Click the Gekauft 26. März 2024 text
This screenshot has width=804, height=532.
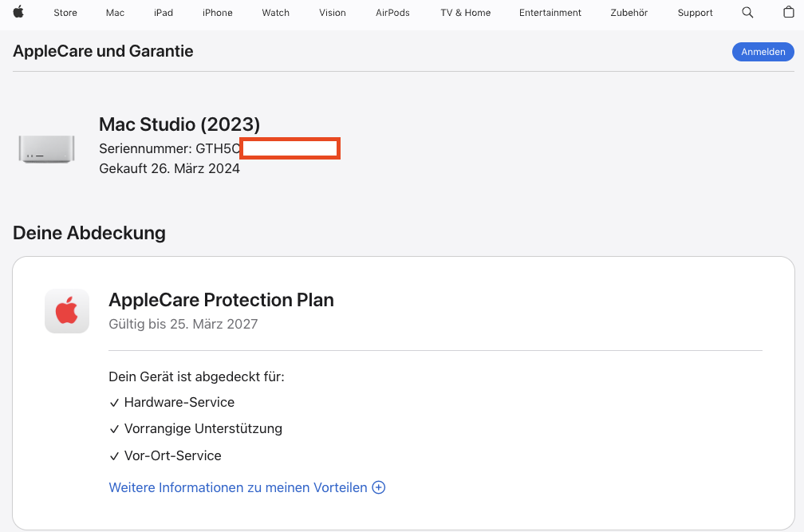169,168
